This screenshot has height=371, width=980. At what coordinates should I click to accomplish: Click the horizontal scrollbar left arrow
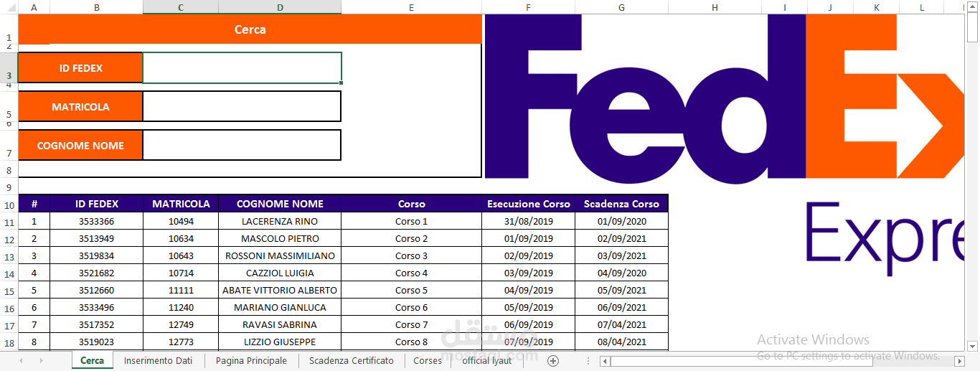coord(605,361)
